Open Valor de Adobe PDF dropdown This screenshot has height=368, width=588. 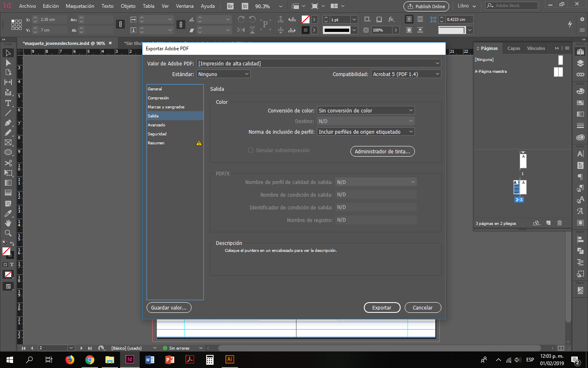click(x=319, y=63)
